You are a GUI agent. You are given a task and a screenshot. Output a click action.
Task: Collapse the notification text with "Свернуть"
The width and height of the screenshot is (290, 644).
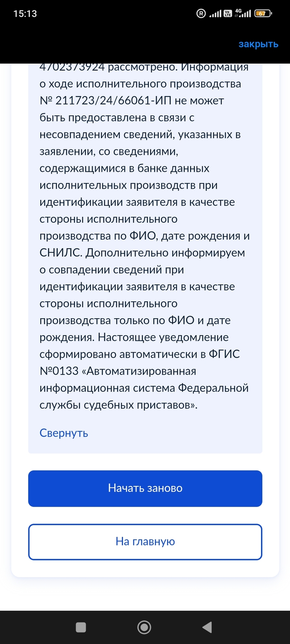click(64, 433)
